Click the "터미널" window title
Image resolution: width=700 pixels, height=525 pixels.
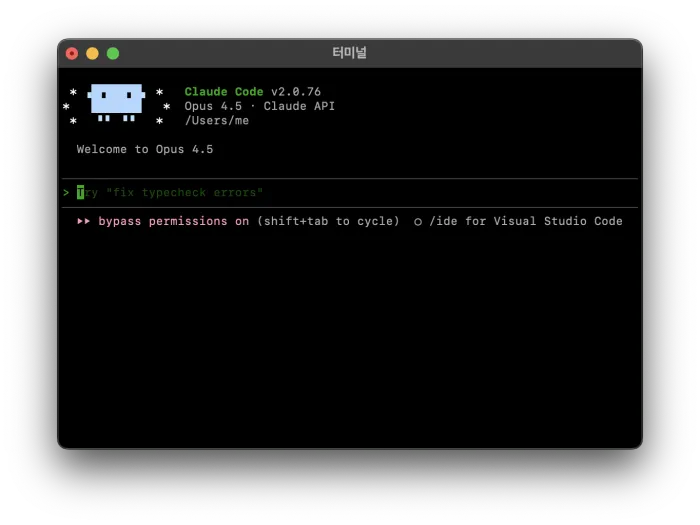(x=349, y=53)
